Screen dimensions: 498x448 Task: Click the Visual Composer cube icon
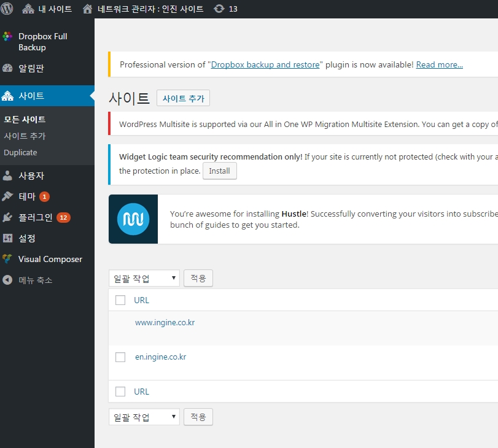coord(7,259)
